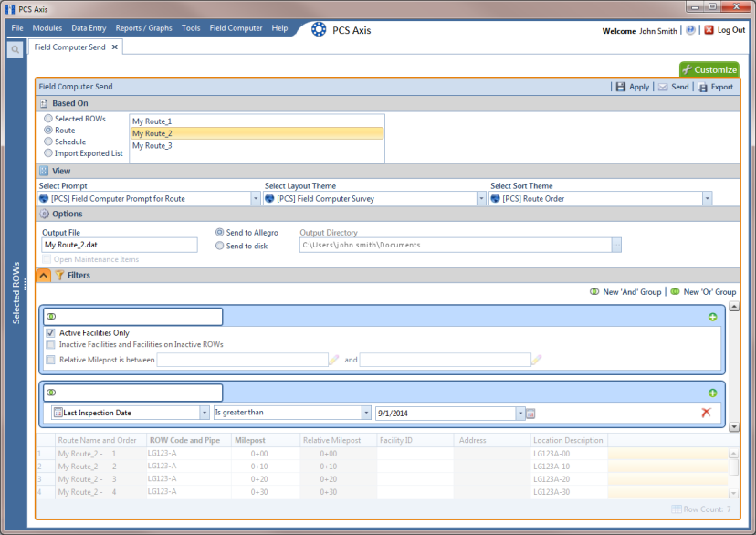The image size is (756, 535).
Task: Sort by Location Description column header
Action: (x=568, y=440)
